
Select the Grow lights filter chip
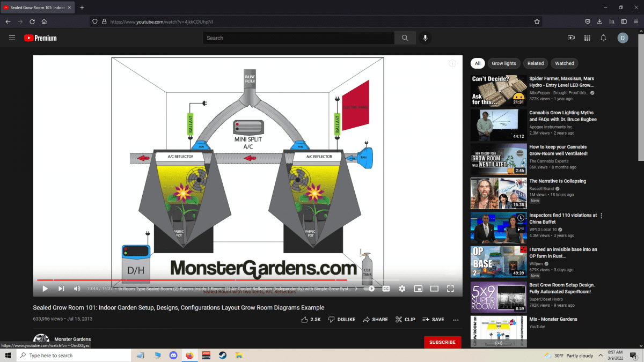(504, 63)
